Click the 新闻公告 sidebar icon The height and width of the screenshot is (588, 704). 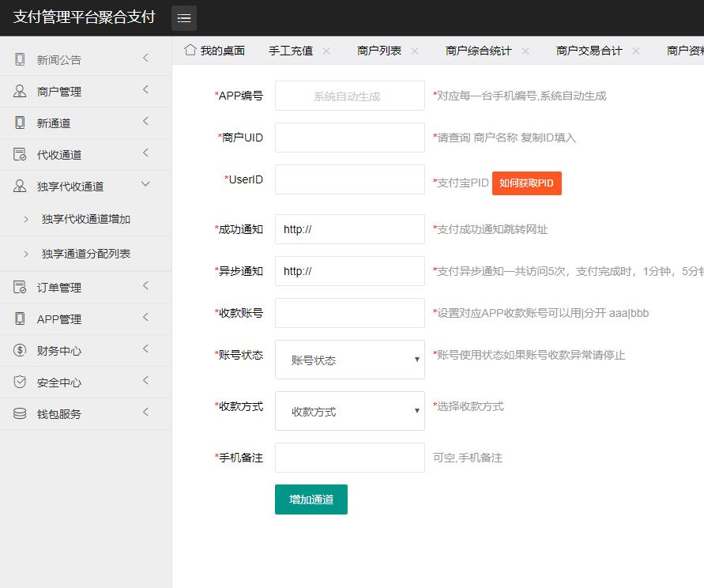click(20, 59)
